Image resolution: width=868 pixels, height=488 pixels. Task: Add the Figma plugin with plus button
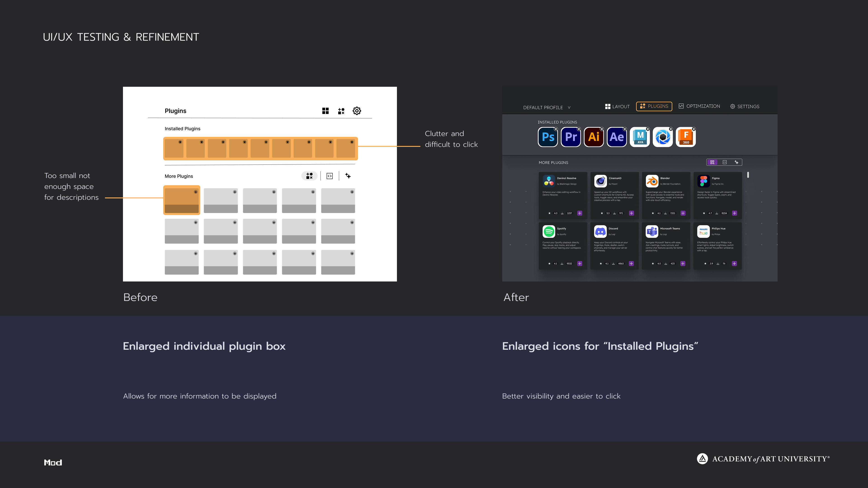pyautogui.click(x=735, y=213)
